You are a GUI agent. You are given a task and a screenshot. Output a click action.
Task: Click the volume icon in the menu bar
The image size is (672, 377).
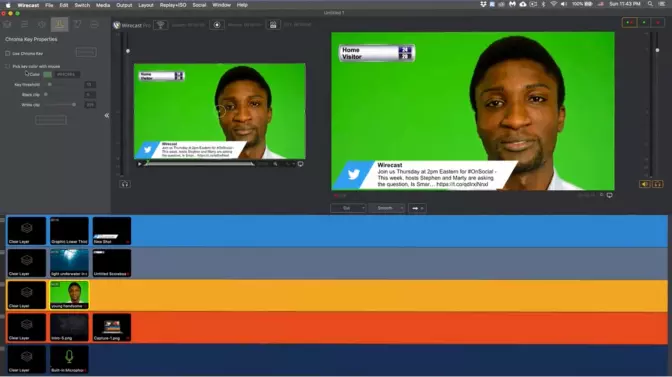tap(564, 4)
